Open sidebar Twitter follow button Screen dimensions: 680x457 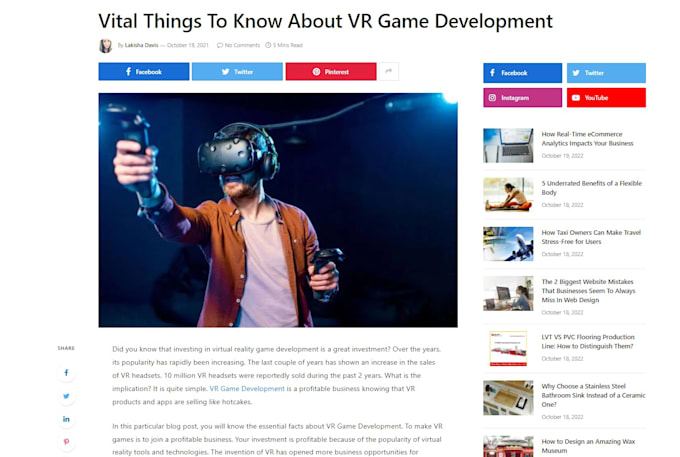[x=606, y=73]
